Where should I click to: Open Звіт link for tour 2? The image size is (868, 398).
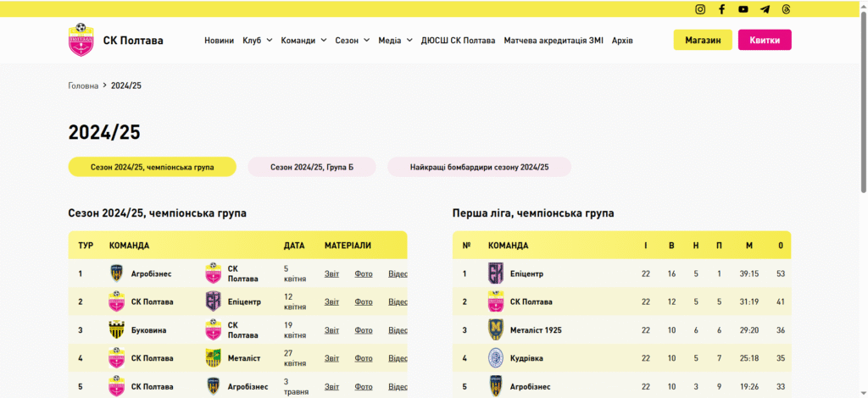click(x=331, y=301)
